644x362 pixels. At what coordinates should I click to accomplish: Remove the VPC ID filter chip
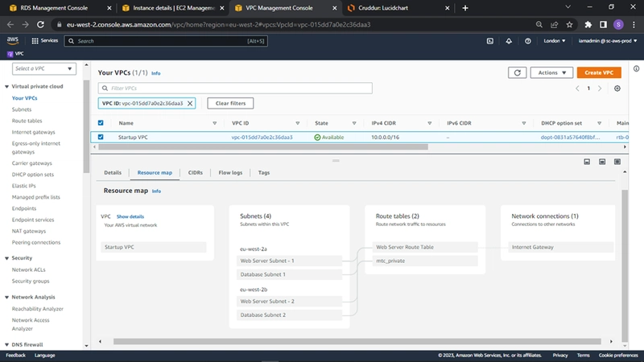190,104
